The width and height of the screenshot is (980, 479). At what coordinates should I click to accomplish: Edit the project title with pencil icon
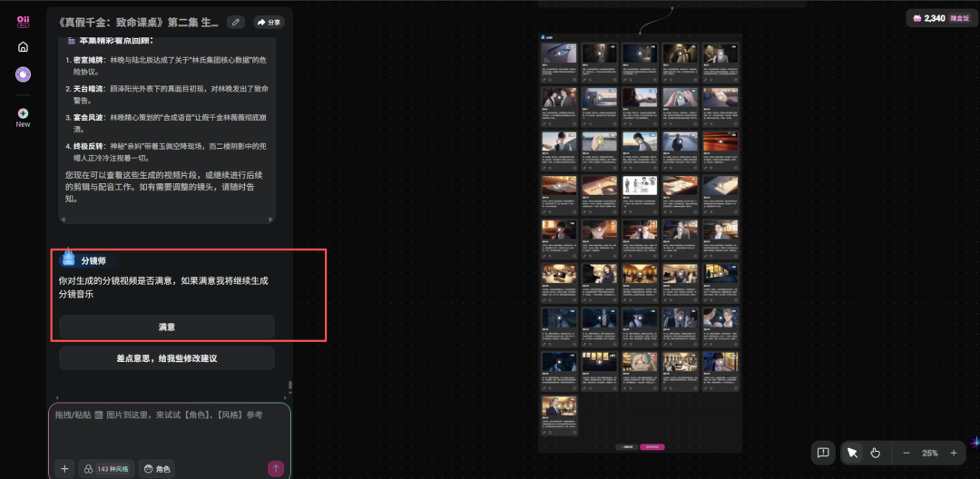point(236,23)
